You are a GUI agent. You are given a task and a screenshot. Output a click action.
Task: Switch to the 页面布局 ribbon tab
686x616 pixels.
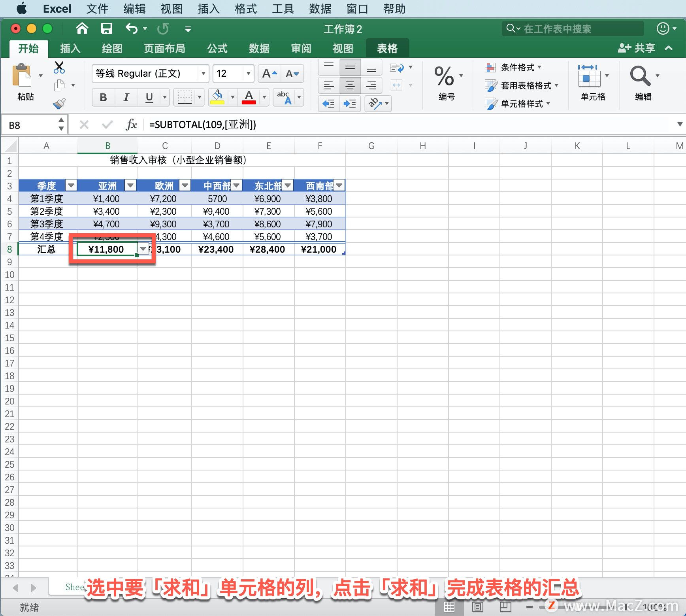(x=164, y=49)
